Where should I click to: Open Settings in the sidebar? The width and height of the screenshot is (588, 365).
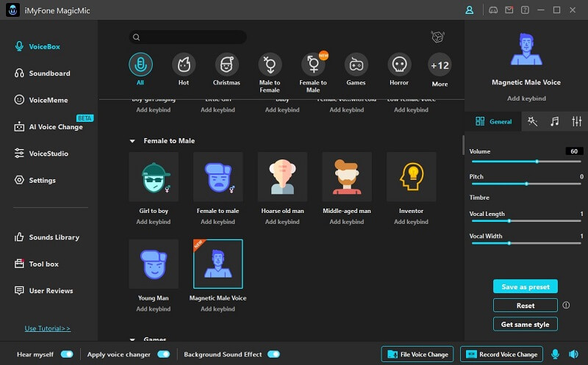click(x=35, y=180)
